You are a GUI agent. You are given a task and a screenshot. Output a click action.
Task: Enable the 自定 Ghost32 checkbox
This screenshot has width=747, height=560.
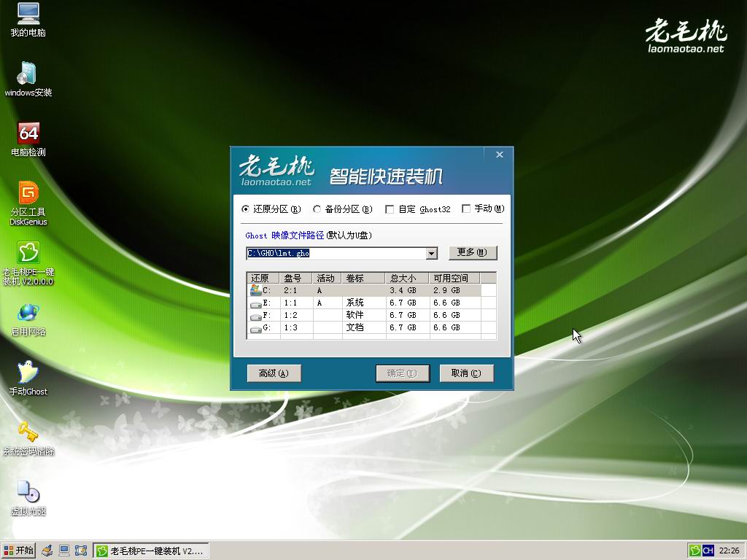390,209
